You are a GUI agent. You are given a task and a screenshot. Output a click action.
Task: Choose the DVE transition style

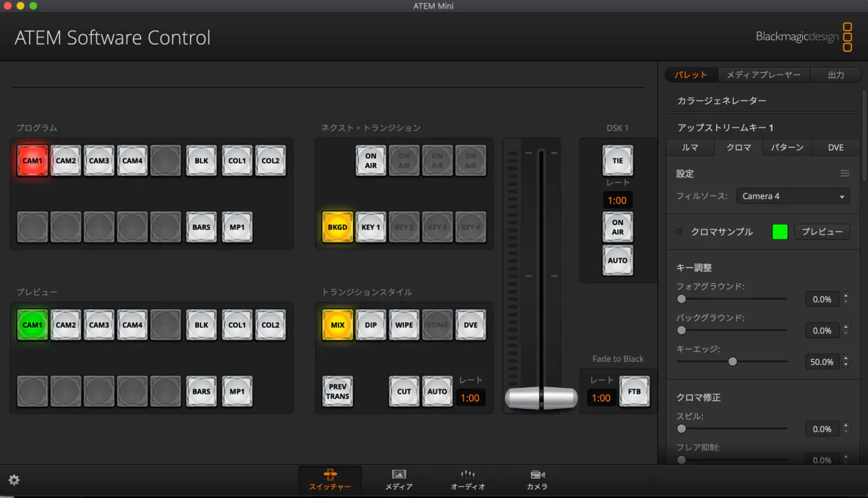(x=470, y=325)
